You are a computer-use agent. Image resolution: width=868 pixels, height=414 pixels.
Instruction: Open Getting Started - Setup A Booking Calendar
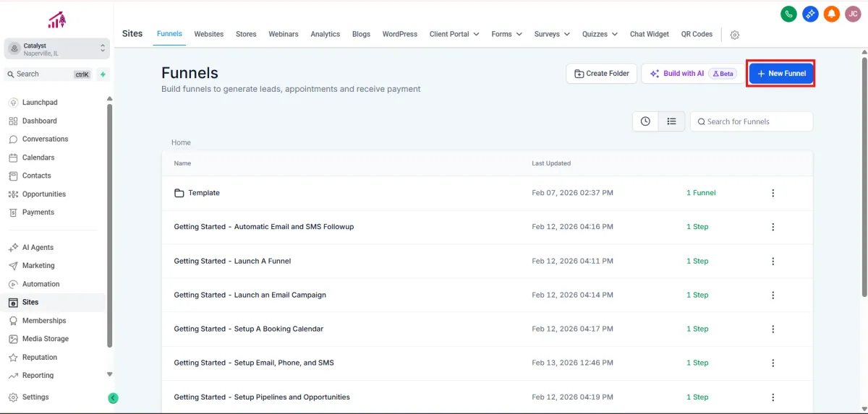pos(248,329)
